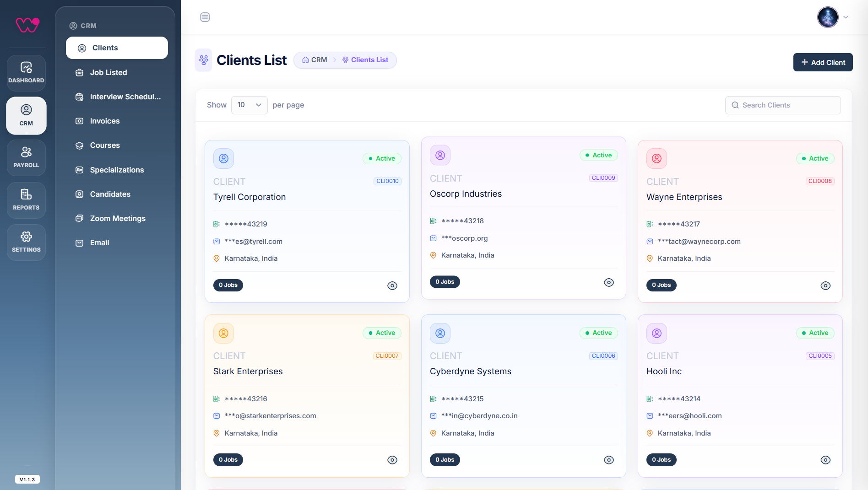Screen dimensions: 868x490
Task: Click the CLI0008 client ID tag
Action: click(820, 181)
